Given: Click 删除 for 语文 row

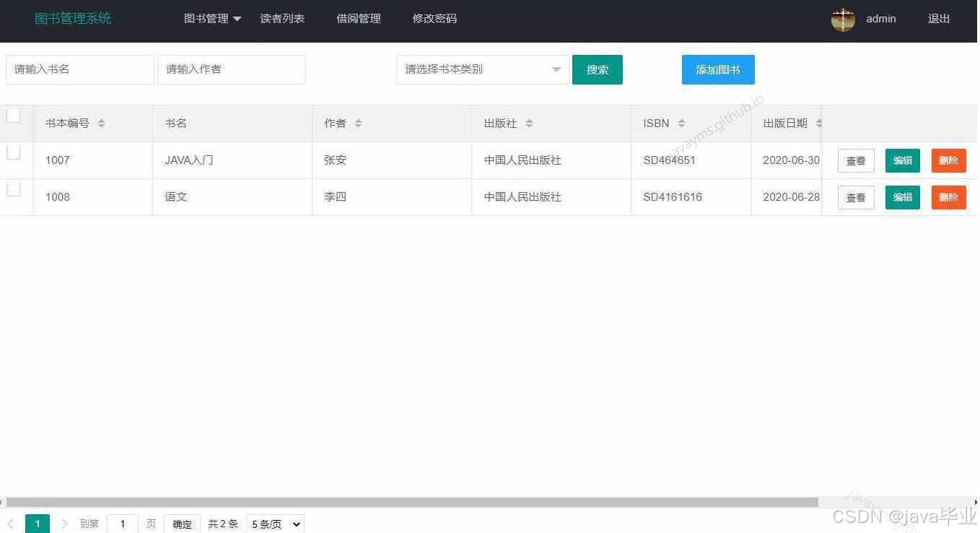Looking at the screenshot, I should click(949, 198).
